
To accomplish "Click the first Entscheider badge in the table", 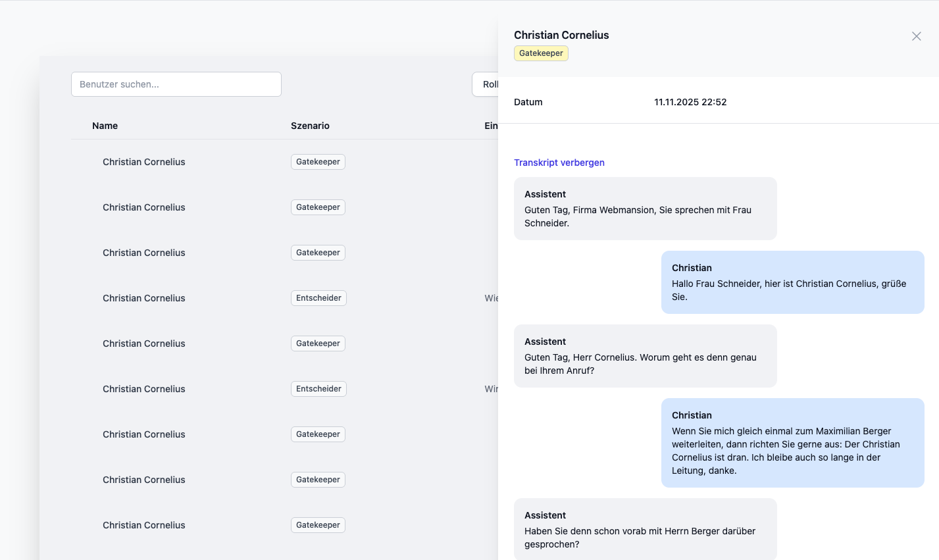I will coord(318,298).
